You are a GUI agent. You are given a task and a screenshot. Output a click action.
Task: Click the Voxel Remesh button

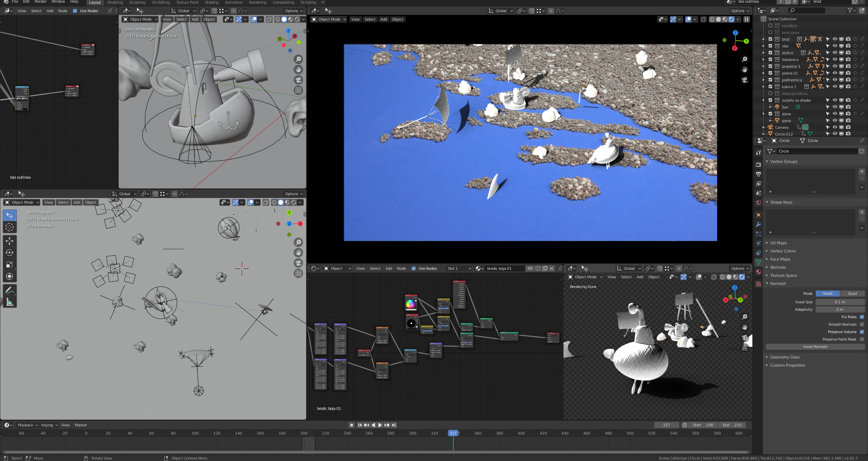[x=815, y=347]
